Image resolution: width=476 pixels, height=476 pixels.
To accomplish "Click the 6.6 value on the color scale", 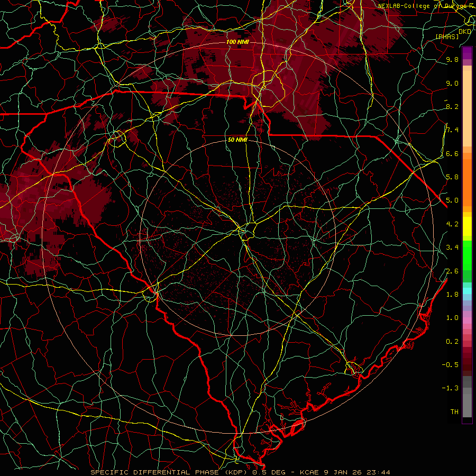I will 452,153.
